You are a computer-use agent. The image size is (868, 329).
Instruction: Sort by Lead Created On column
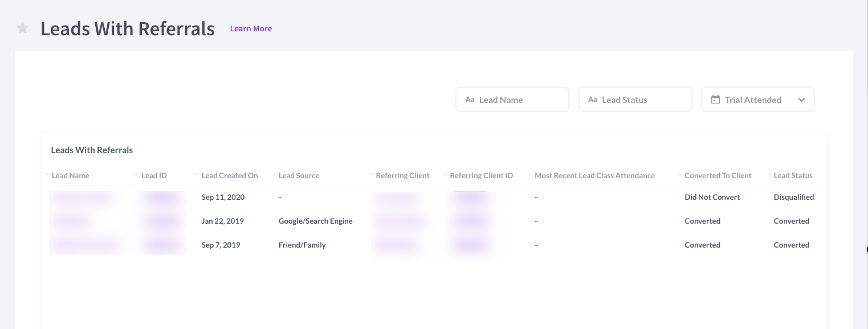pyautogui.click(x=230, y=175)
